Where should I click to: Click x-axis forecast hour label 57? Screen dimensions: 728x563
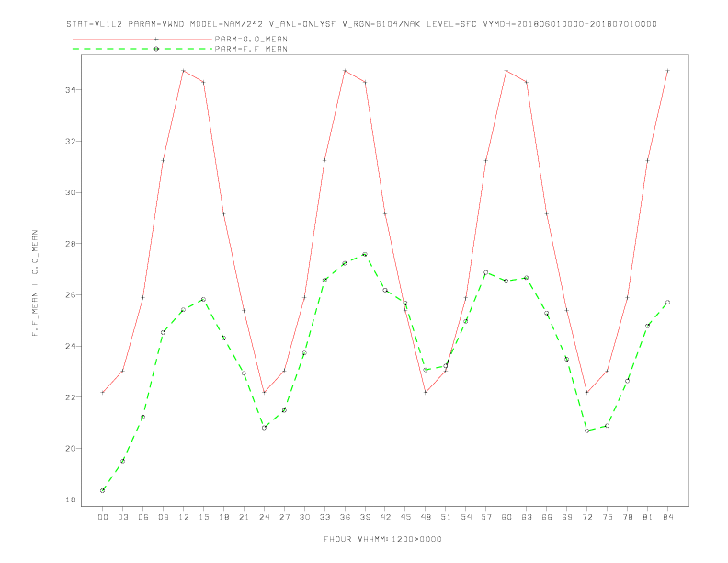pyautogui.click(x=486, y=517)
